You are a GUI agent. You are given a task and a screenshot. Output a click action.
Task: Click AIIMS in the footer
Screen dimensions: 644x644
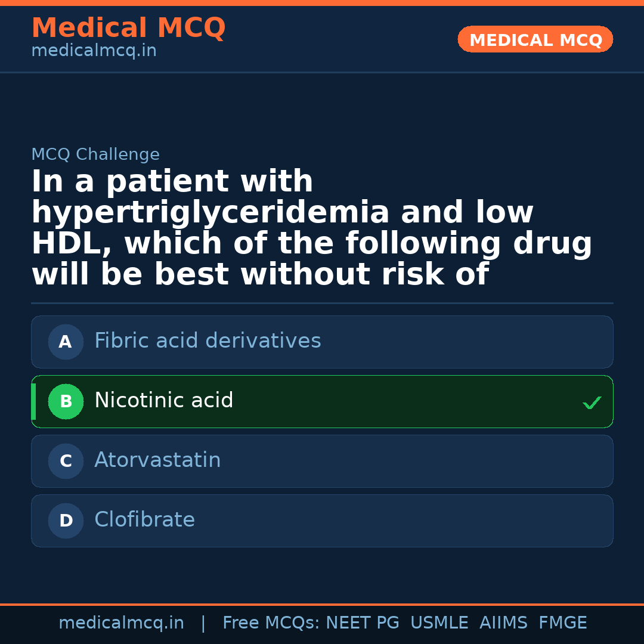pos(503,623)
